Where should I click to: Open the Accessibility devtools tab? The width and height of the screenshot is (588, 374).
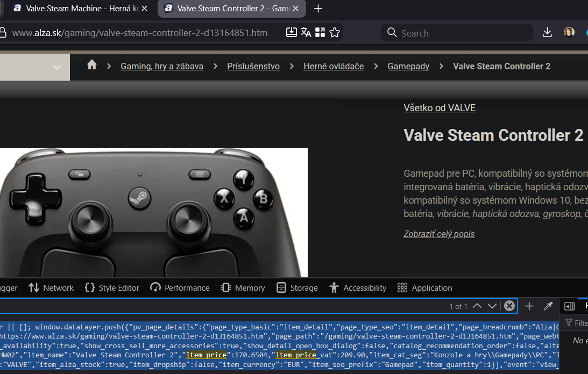358,288
